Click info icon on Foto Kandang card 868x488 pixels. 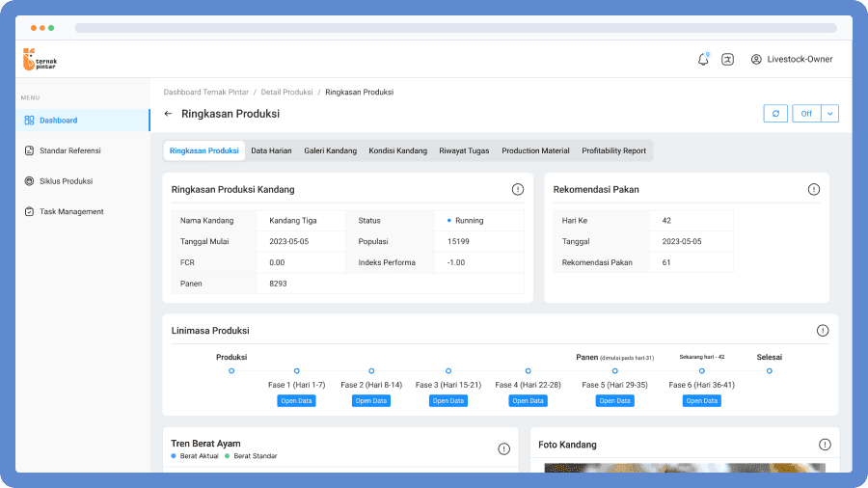pos(825,445)
